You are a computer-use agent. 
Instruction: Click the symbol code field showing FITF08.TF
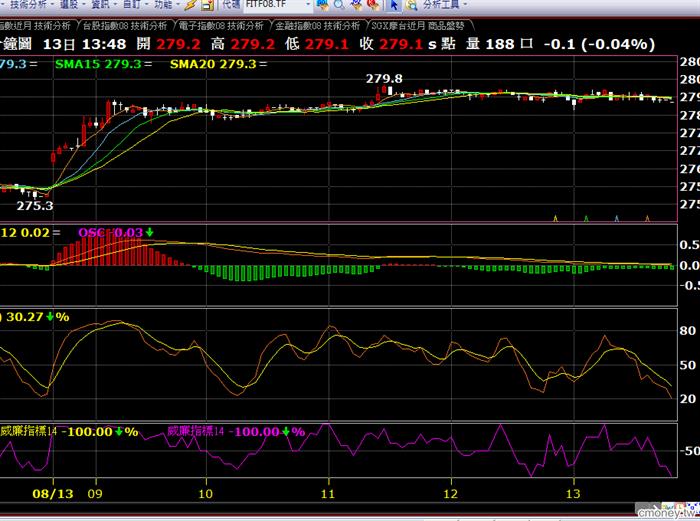(x=273, y=5)
